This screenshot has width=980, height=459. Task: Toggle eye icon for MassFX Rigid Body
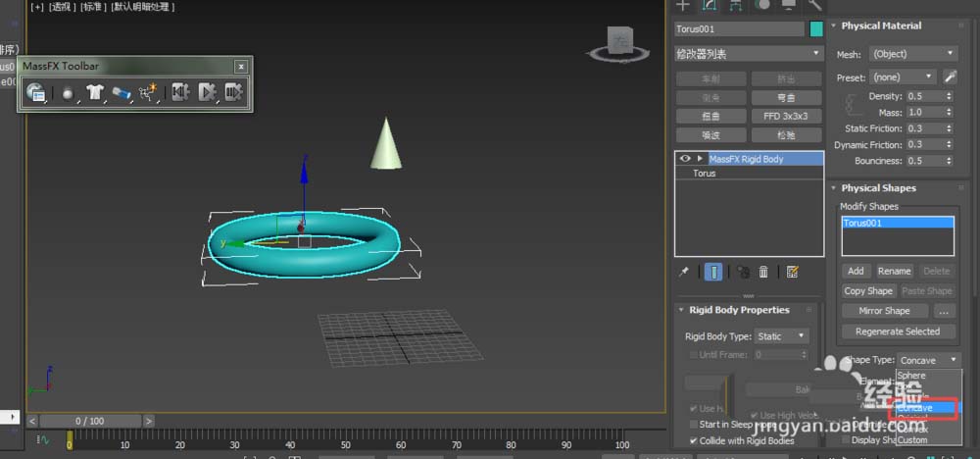(685, 159)
